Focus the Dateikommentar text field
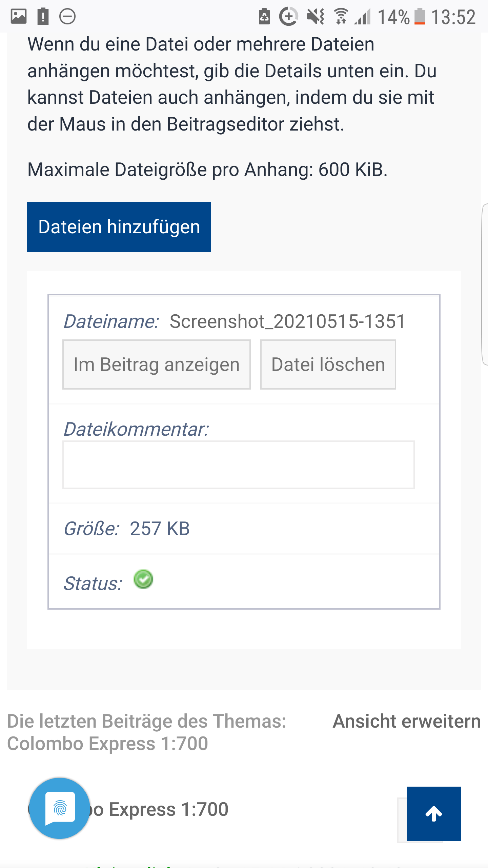The height and width of the screenshot is (868, 488). pos(238,465)
